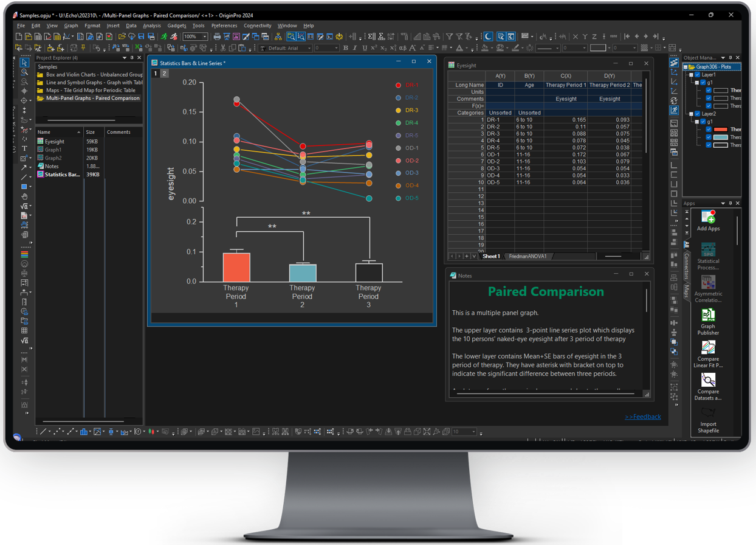Click the Save Project icon
756x545 pixels.
(140, 36)
